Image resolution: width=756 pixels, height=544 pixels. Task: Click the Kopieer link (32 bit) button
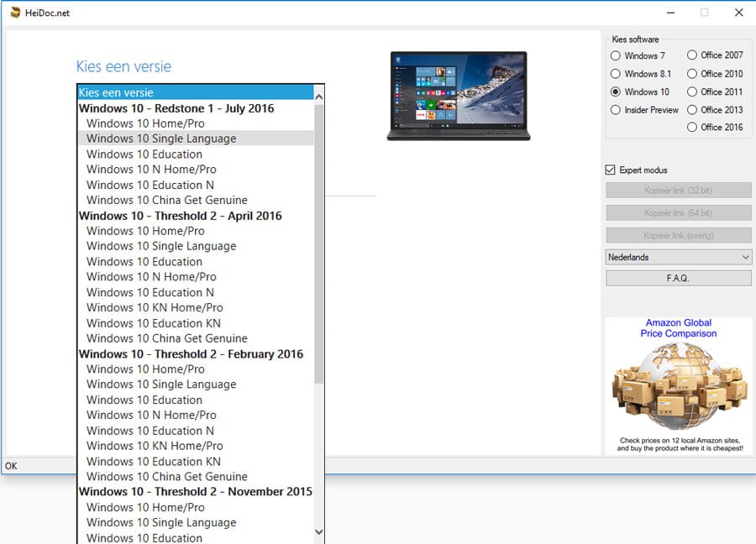coord(679,191)
